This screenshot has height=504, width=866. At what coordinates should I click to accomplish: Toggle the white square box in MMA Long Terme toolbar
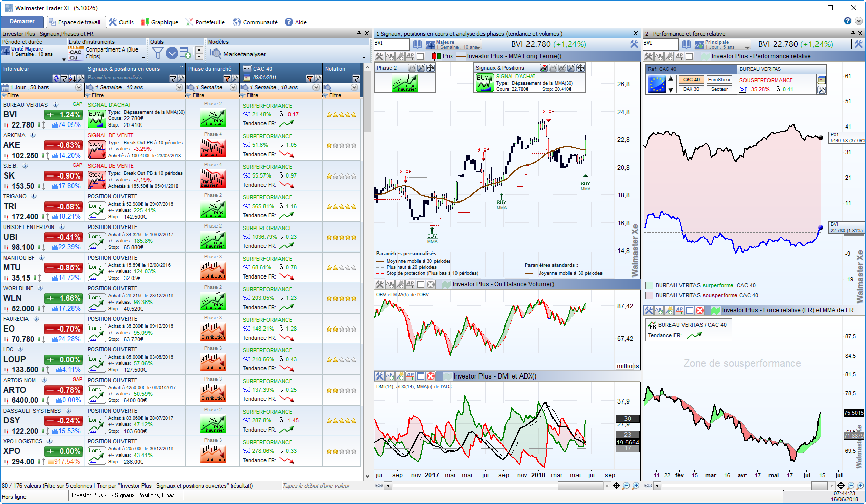[420, 56]
